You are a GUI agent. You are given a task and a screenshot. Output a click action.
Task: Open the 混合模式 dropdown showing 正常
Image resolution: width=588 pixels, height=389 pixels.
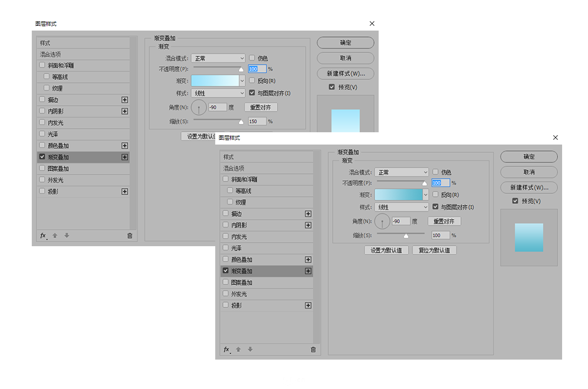(x=401, y=171)
